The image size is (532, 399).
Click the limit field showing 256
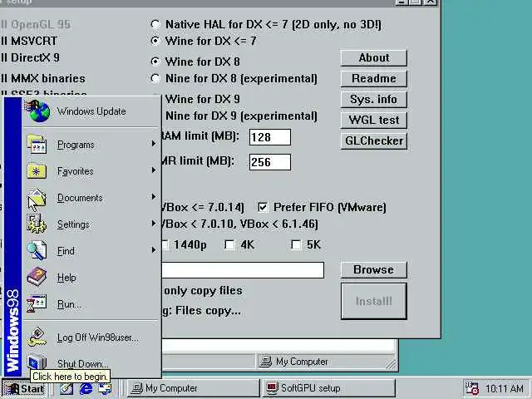(270, 162)
